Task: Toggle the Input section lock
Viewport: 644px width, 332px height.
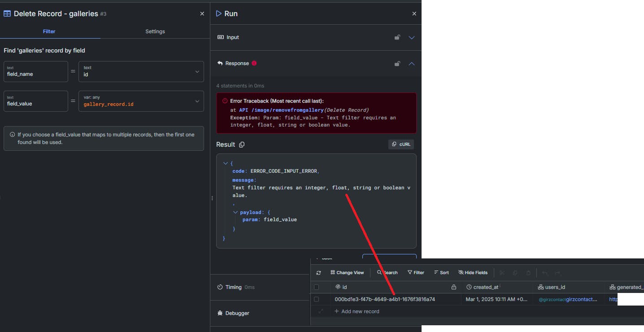Action: tap(397, 37)
